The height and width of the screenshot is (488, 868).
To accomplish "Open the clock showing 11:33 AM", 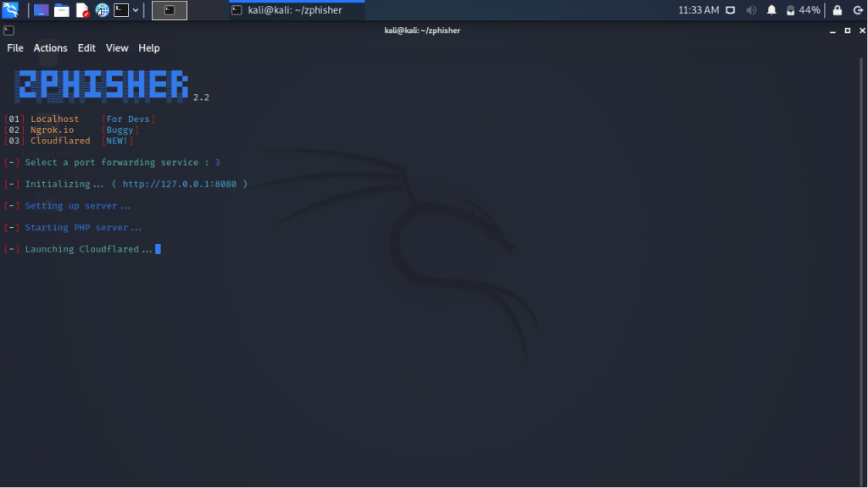I will point(698,10).
